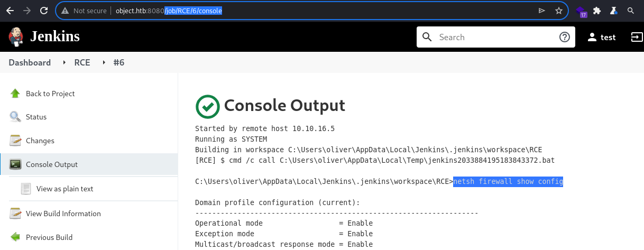Open the search help question mark icon

pyautogui.click(x=565, y=37)
